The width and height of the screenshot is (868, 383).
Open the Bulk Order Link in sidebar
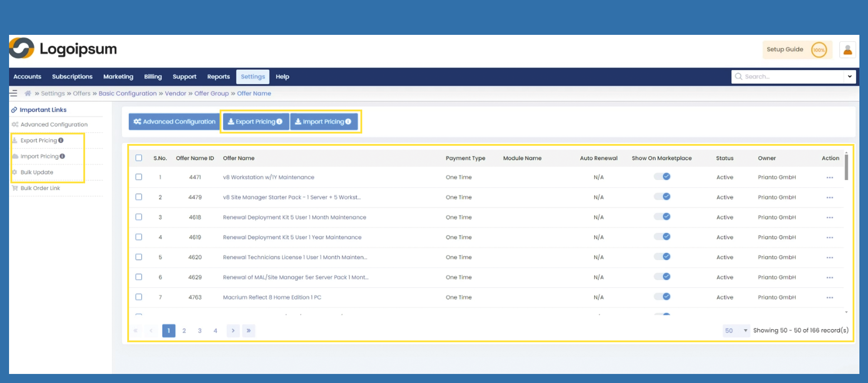tap(40, 188)
